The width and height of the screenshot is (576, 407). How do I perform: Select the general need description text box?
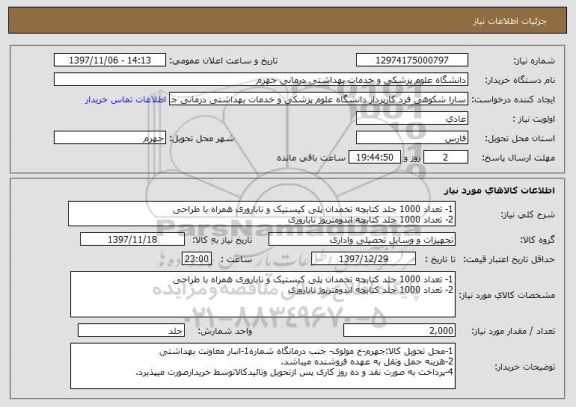click(x=262, y=214)
